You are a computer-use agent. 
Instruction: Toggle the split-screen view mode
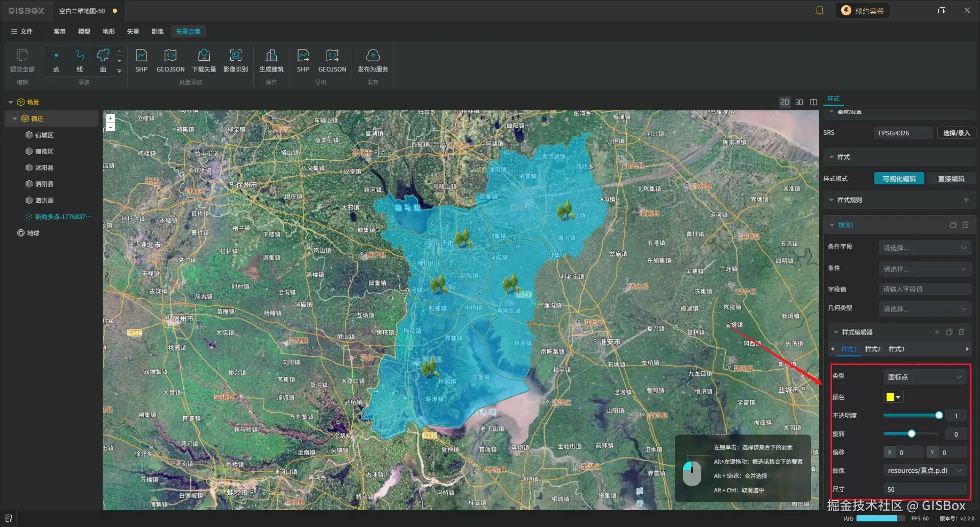pos(814,102)
